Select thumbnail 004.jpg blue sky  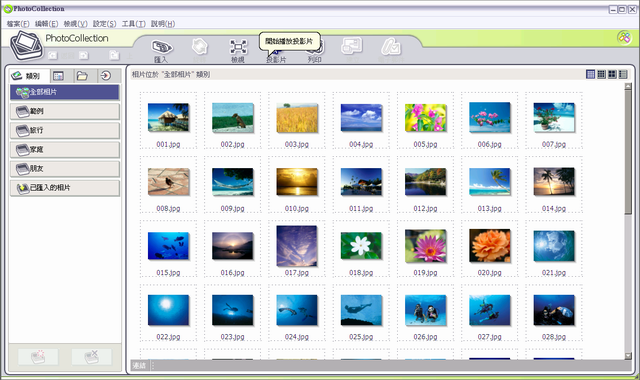361,117
